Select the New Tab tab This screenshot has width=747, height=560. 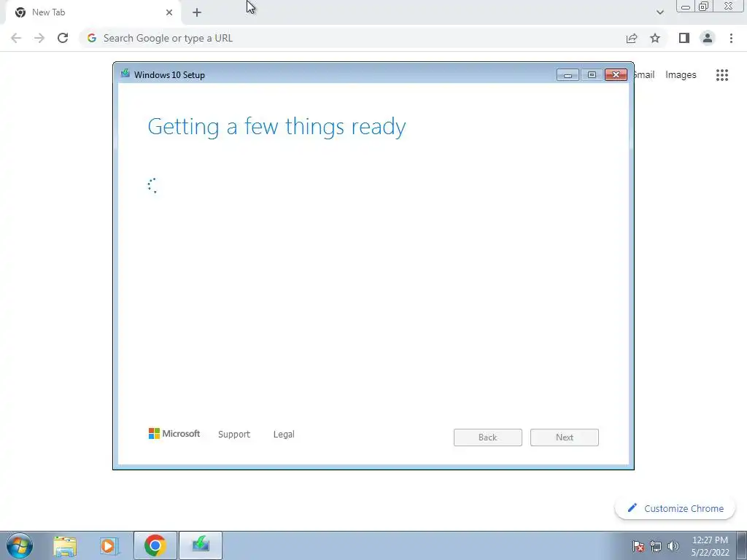[93, 12]
